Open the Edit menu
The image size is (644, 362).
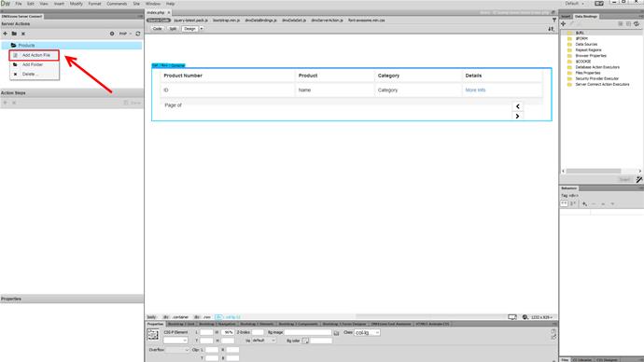point(31,4)
